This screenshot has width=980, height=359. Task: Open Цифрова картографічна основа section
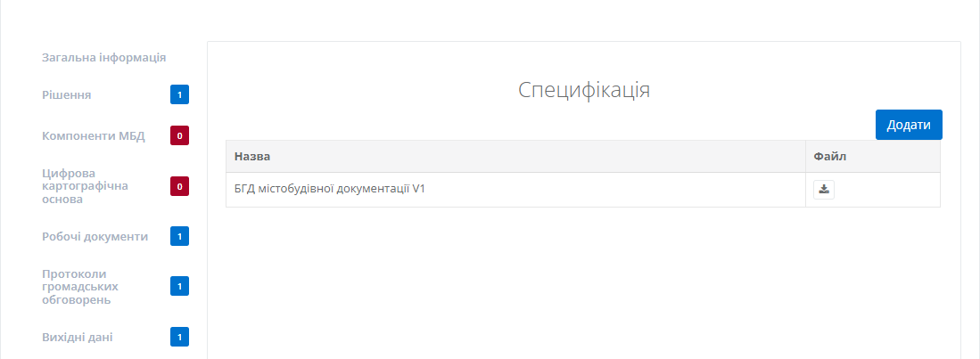tap(86, 186)
